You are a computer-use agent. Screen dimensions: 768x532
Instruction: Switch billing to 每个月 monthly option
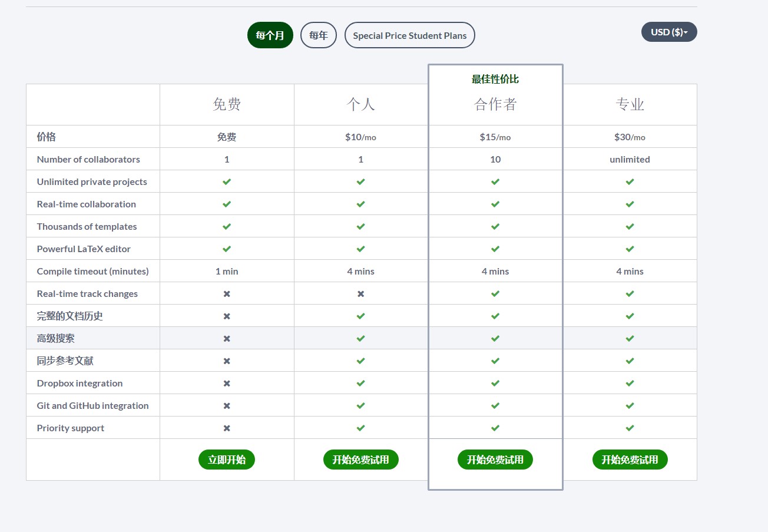coord(270,35)
